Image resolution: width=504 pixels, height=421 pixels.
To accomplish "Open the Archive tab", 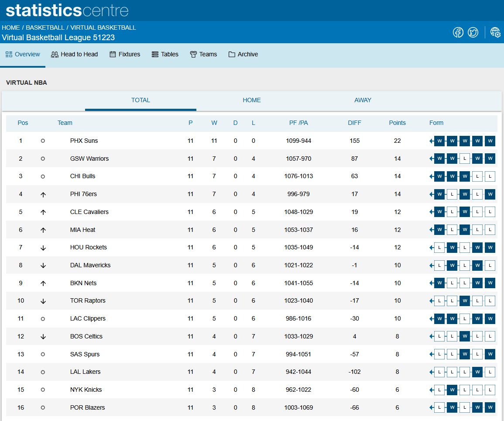I will point(243,55).
